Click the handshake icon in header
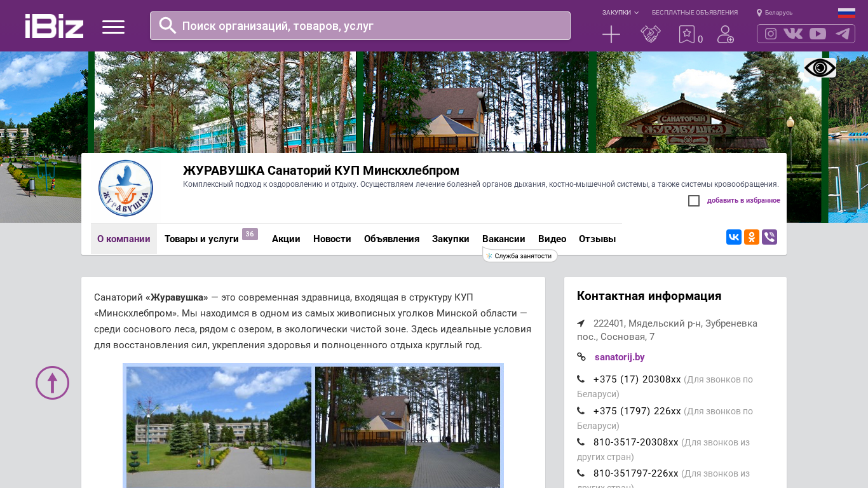 651,34
